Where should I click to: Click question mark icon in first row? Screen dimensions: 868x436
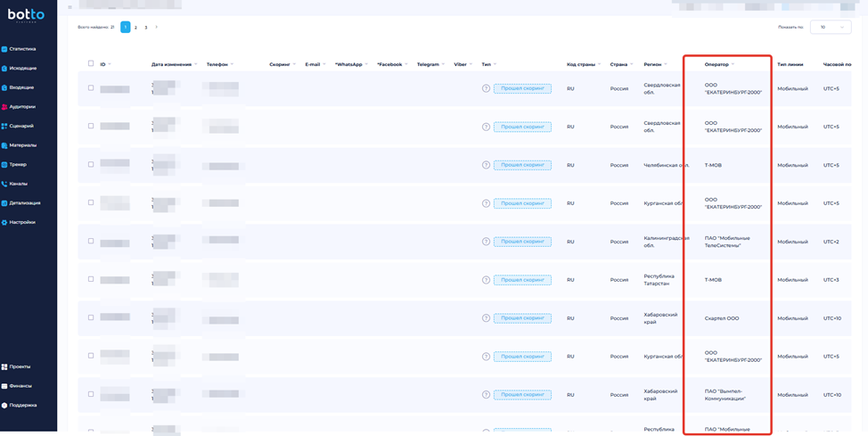click(486, 89)
